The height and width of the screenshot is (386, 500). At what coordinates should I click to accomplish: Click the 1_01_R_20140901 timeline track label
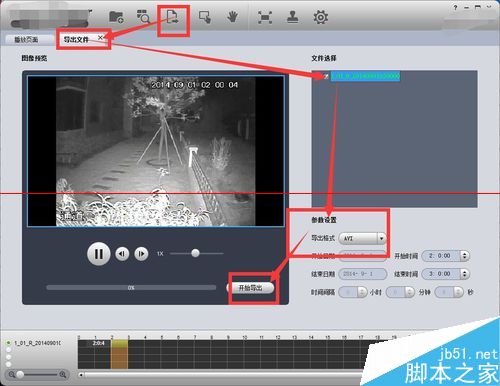(37, 343)
